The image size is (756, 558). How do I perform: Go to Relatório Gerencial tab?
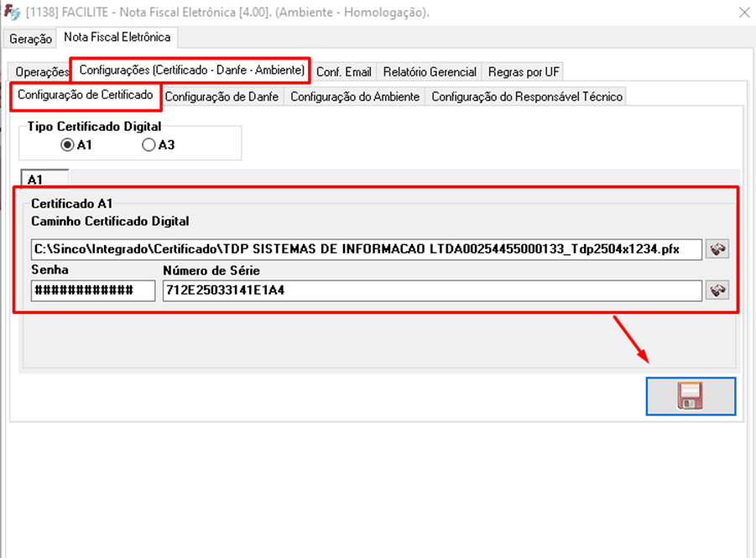[430, 72]
